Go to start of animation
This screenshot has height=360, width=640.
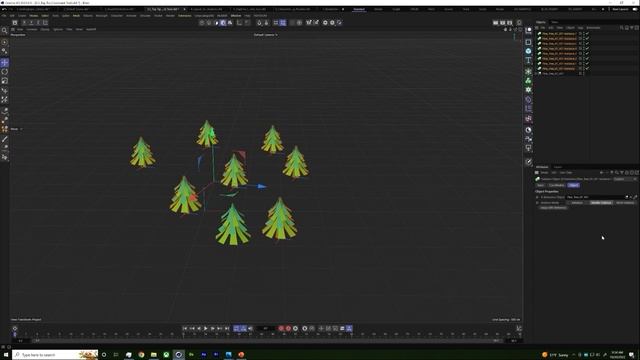(185, 328)
